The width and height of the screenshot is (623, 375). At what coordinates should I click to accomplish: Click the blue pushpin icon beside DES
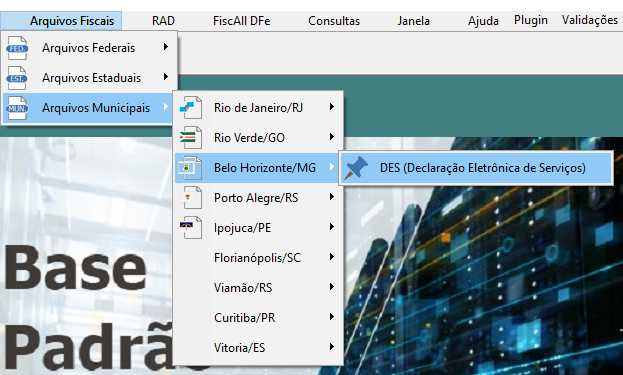coord(356,168)
